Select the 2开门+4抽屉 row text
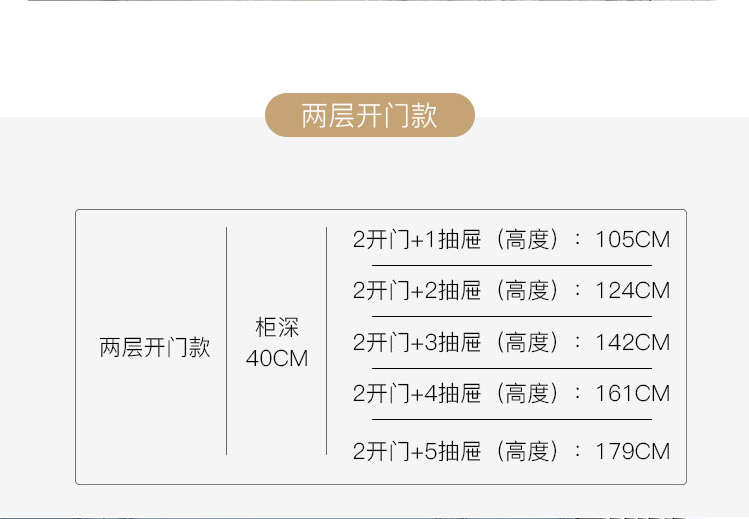This screenshot has width=749, height=519. coord(417,393)
